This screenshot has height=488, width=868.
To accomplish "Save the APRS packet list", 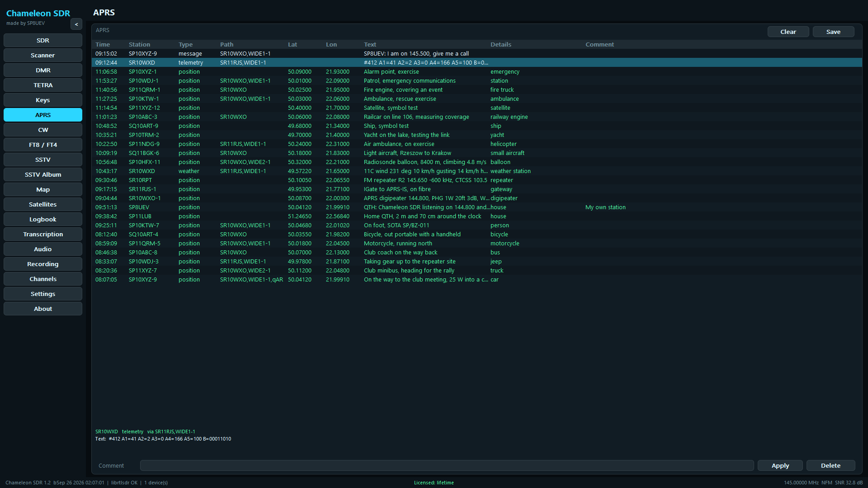I will click(x=833, y=32).
